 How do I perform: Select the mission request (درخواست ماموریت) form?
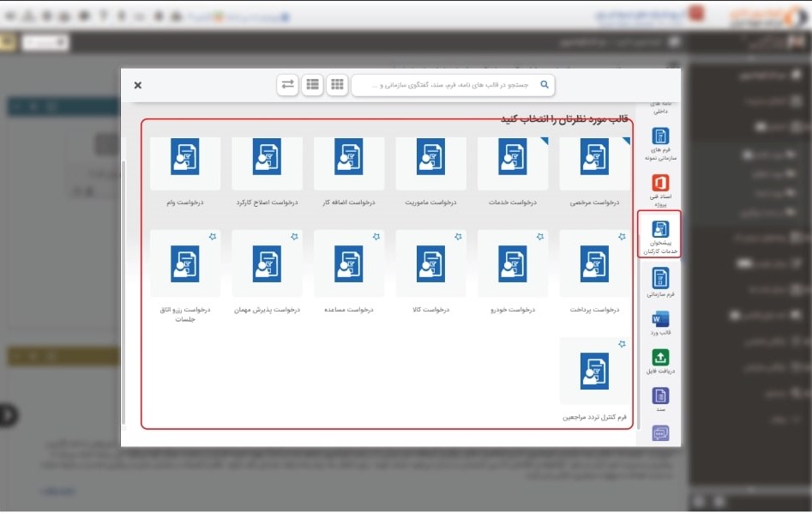click(x=430, y=163)
